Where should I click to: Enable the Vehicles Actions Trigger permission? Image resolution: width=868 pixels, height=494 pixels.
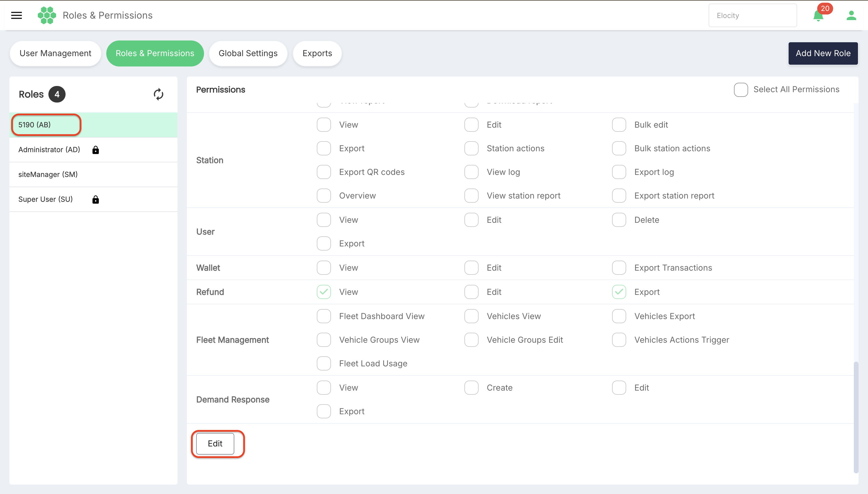coord(619,340)
